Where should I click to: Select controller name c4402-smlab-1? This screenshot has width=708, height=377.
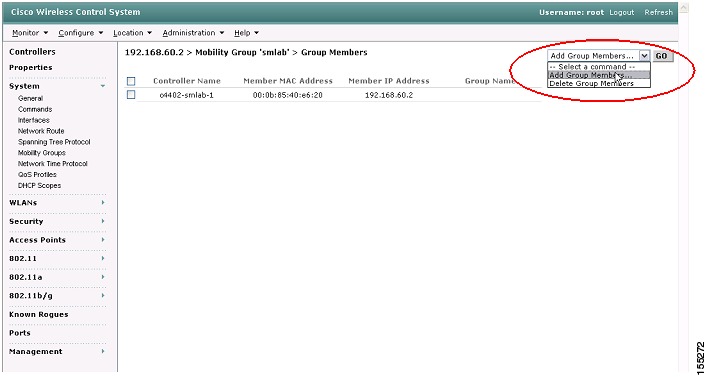pos(186,95)
